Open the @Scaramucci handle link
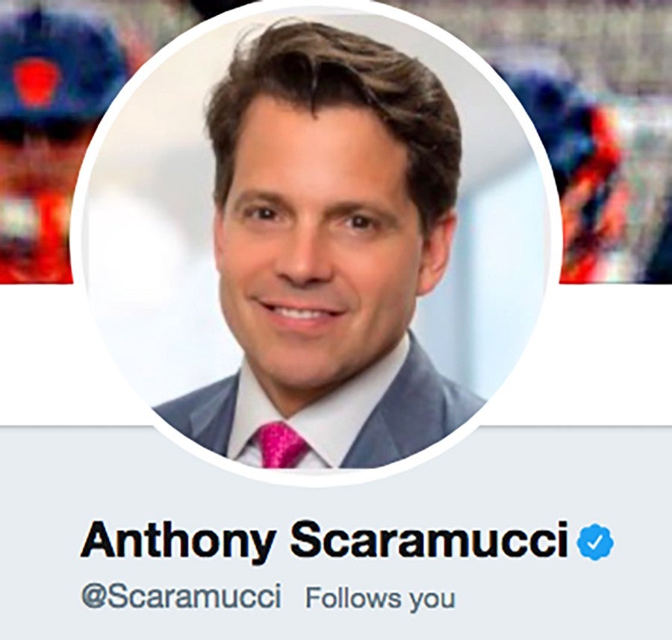The image size is (672, 640). 181,595
